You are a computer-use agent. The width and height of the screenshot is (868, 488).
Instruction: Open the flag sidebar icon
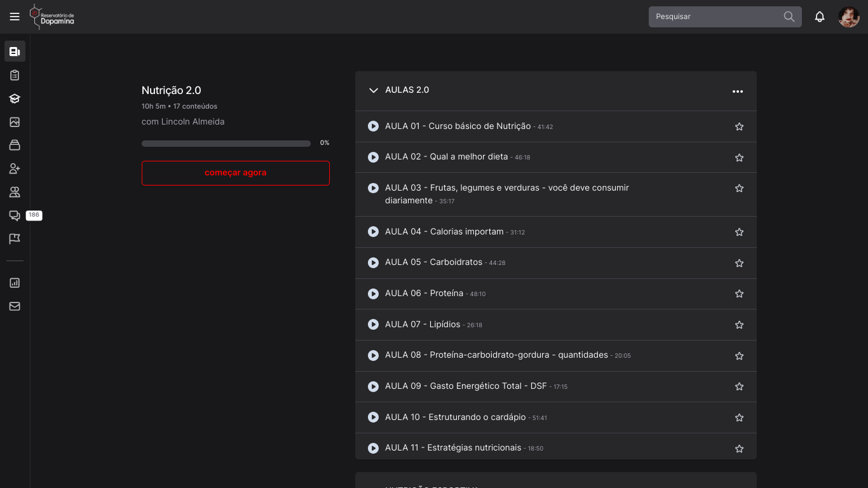[15, 239]
